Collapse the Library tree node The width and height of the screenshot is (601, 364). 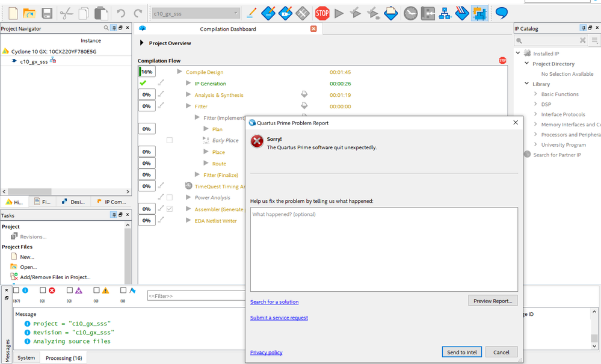click(526, 83)
